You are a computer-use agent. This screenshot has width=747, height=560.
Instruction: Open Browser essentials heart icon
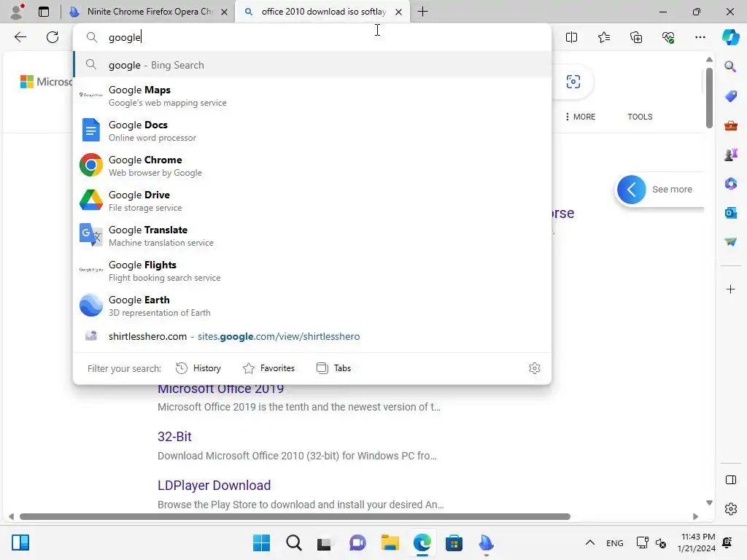coord(668,37)
